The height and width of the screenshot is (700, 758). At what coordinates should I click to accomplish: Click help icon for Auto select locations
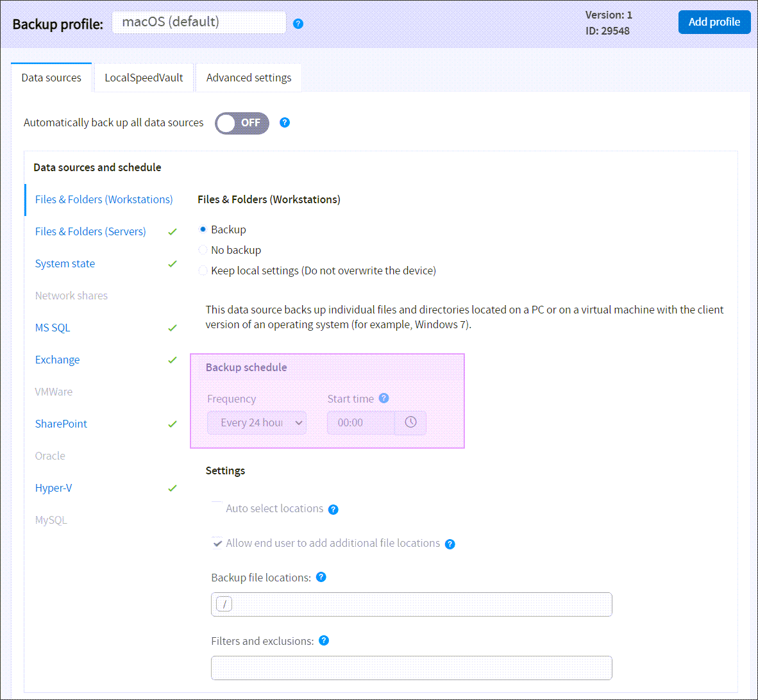click(333, 510)
